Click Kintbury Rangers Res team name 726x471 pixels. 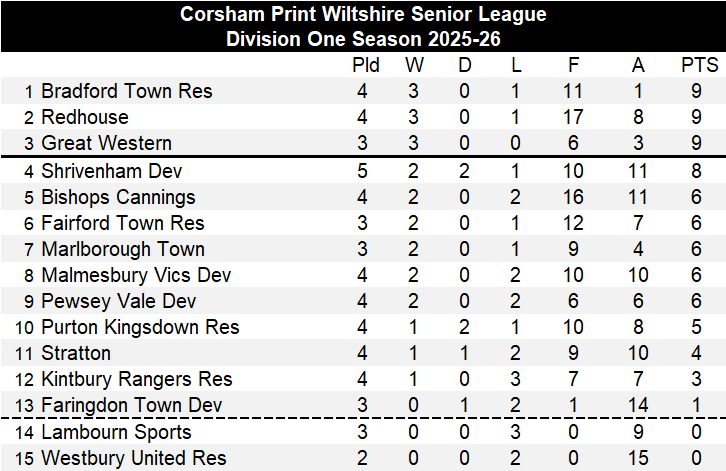[136, 379]
